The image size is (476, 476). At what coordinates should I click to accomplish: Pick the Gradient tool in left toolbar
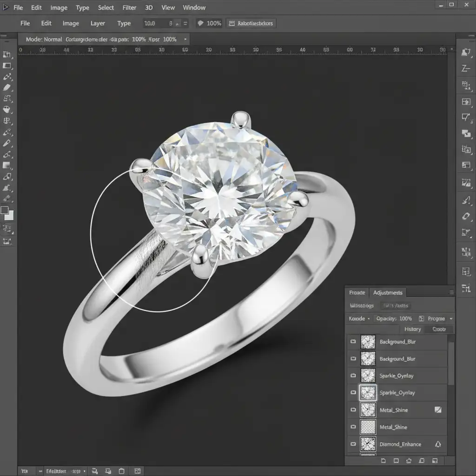tap(7, 165)
